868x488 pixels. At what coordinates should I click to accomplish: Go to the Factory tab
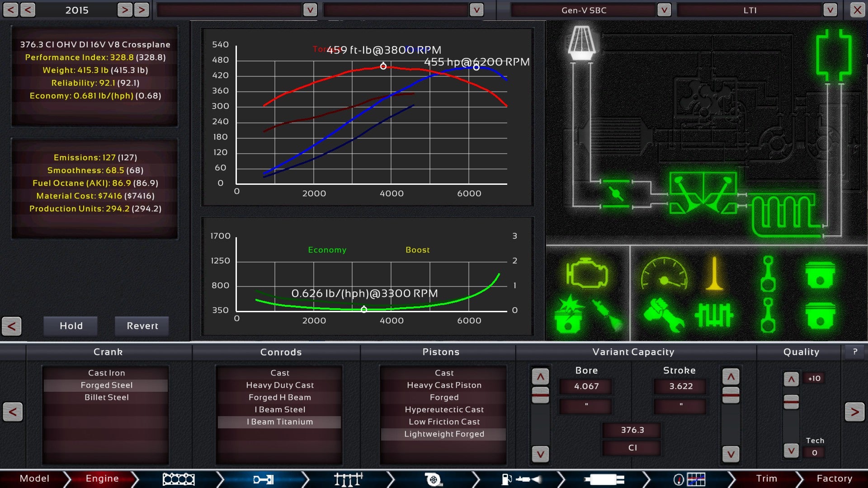click(x=834, y=479)
